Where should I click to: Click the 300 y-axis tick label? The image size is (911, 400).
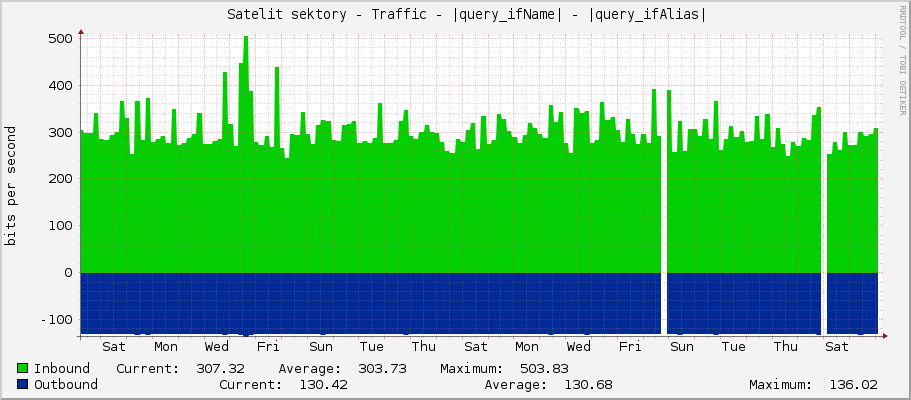tap(60, 132)
